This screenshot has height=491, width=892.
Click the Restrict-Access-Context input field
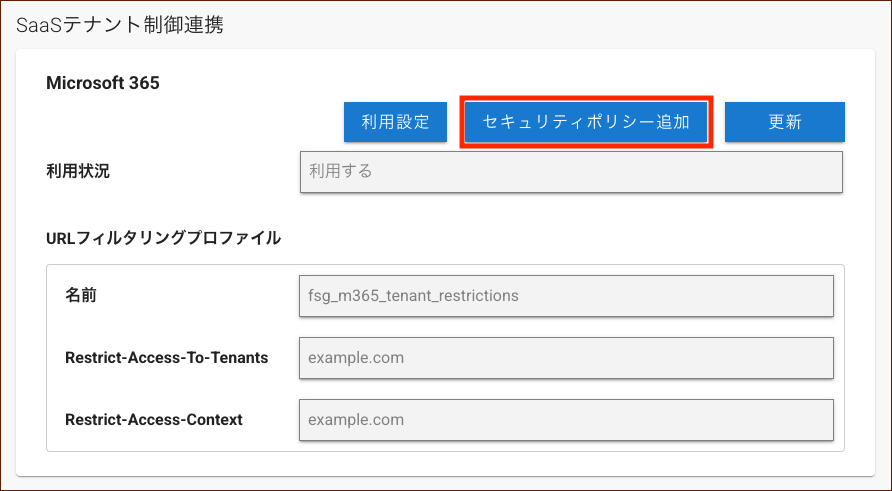566,420
